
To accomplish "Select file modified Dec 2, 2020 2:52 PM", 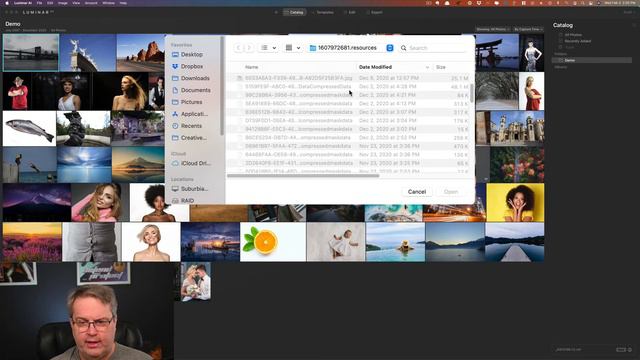I will (x=348, y=138).
